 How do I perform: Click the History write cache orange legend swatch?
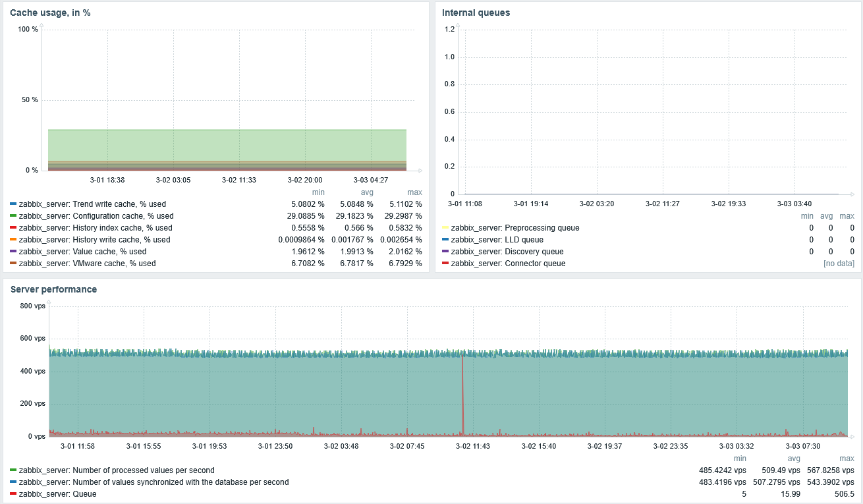[x=13, y=240]
